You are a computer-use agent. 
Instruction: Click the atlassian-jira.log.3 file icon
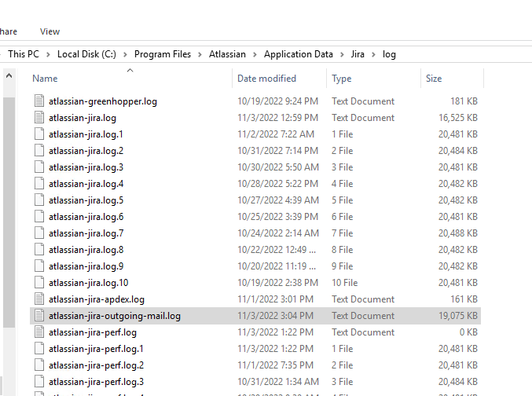39,167
